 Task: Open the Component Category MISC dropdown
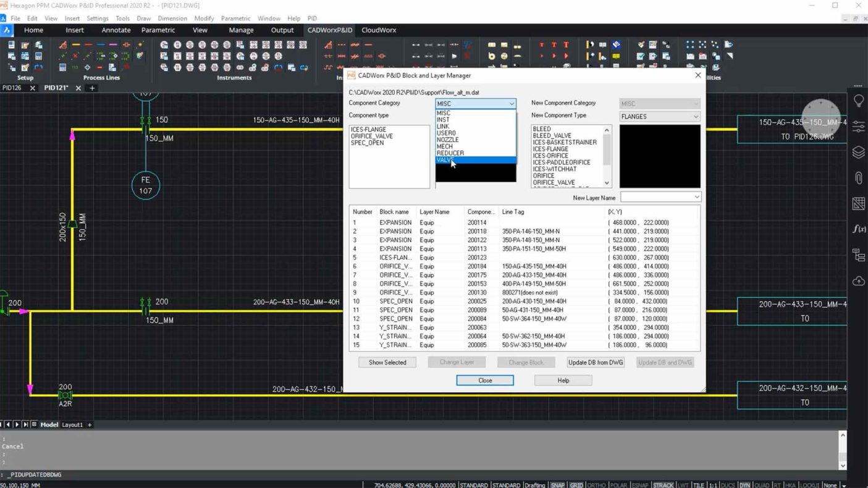pyautogui.click(x=475, y=104)
